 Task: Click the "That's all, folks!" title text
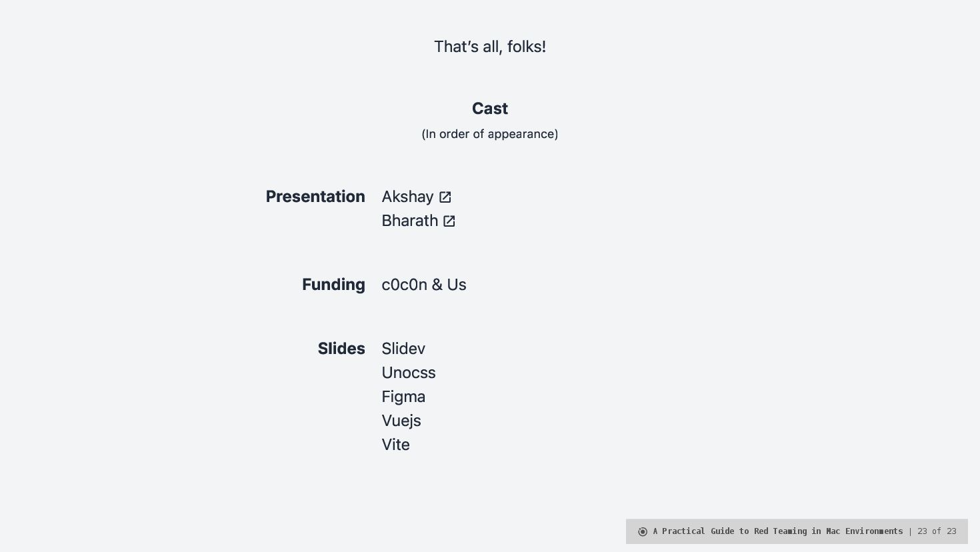(490, 47)
